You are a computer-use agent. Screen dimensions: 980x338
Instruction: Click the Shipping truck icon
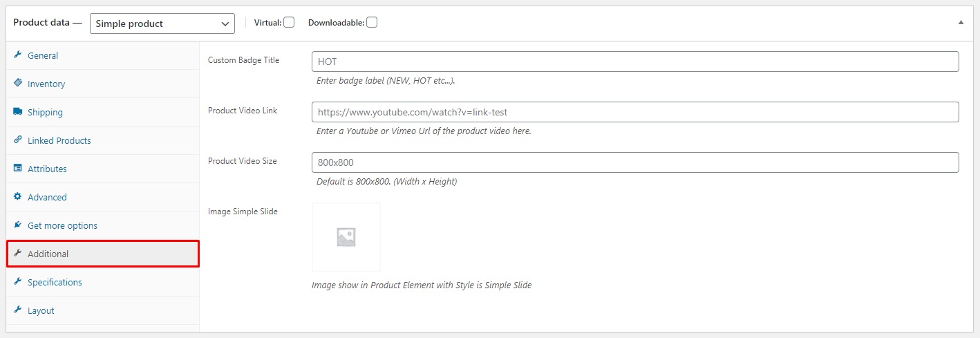(18, 111)
